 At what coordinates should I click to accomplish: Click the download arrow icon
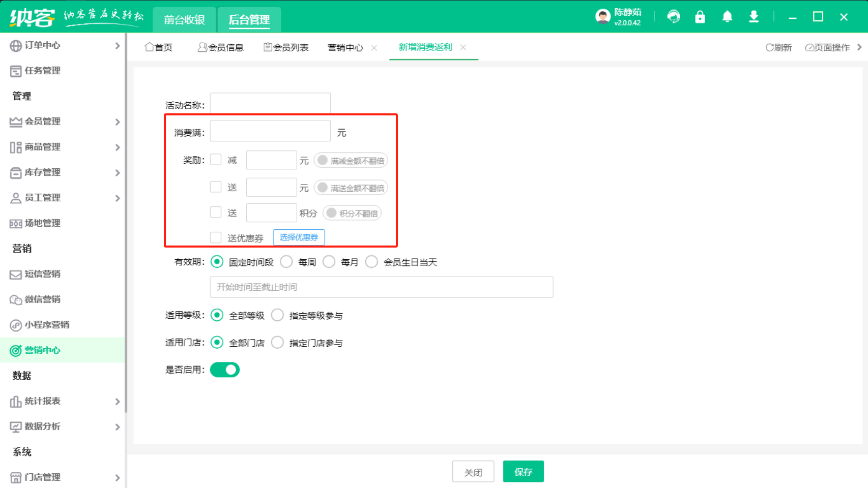pos(754,17)
